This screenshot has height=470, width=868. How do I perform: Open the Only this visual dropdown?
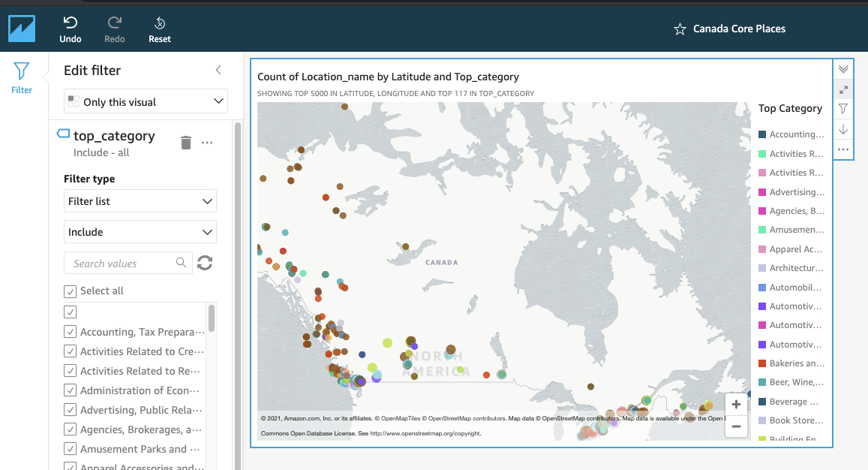pyautogui.click(x=146, y=101)
